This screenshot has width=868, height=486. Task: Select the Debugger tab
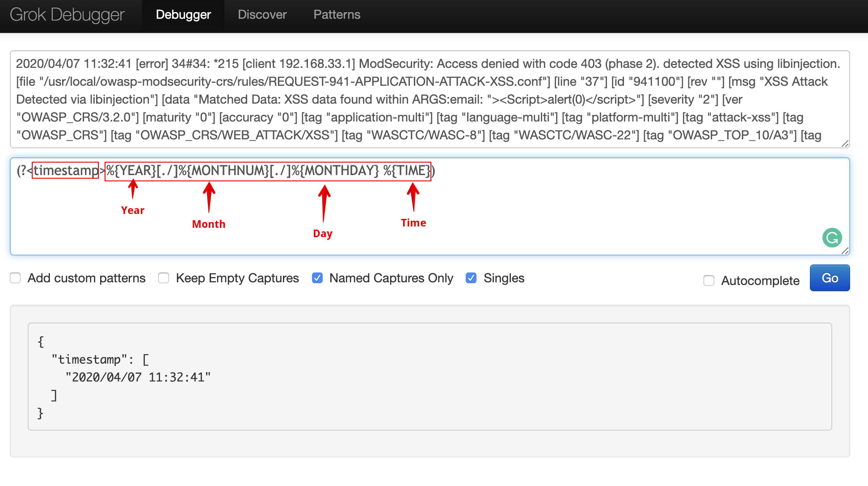183,15
